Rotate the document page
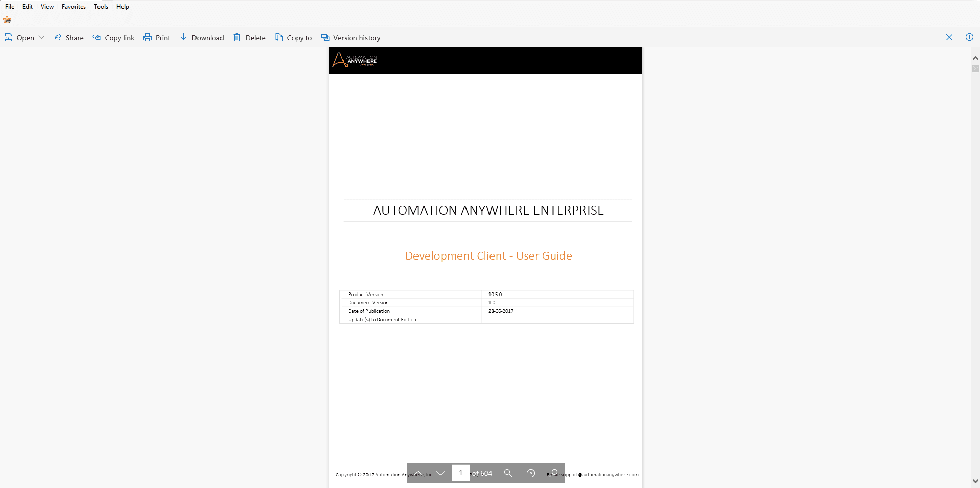Viewport: 980px width, 488px height. pyautogui.click(x=531, y=473)
